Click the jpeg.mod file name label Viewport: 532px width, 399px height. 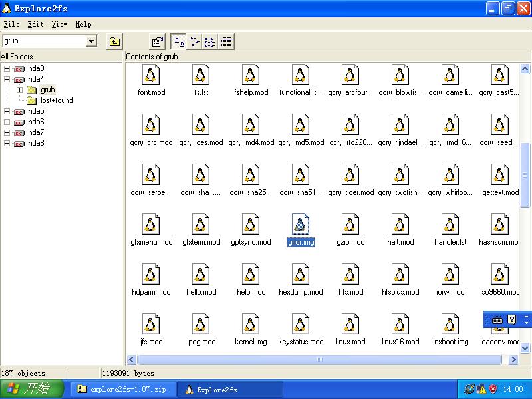pyautogui.click(x=201, y=342)
